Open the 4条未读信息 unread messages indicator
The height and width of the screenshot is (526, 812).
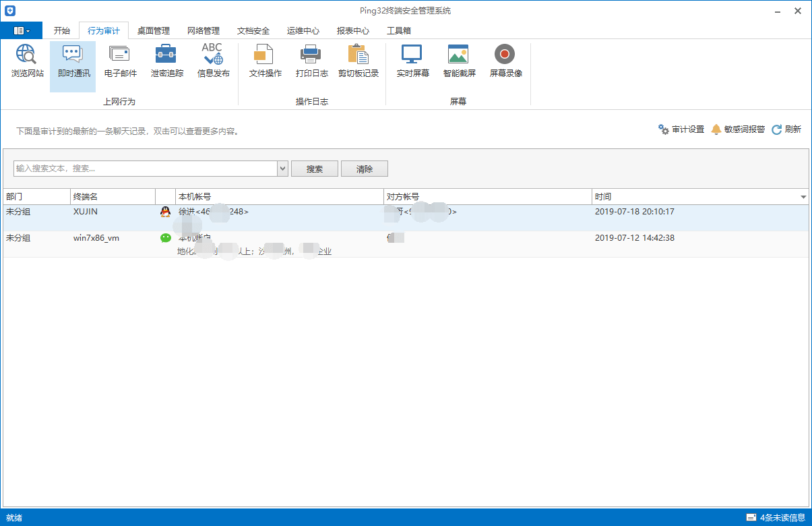click(776, 518)
